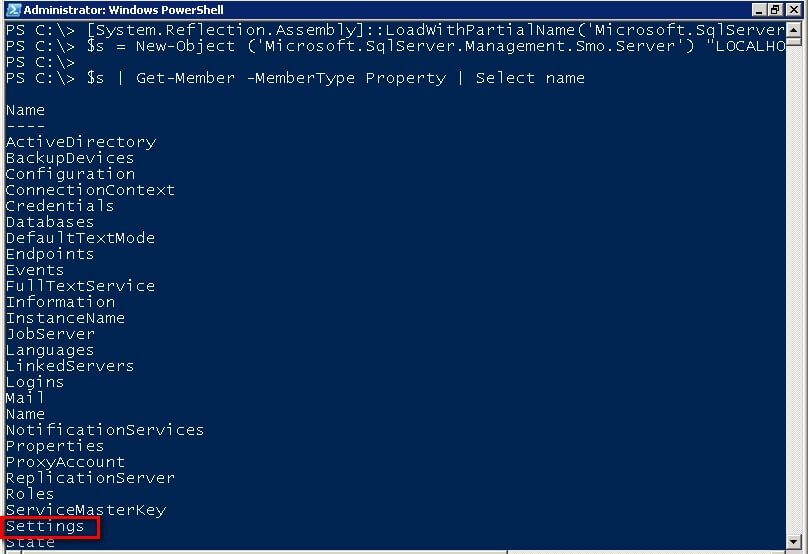Click the vertical scrollbar thumb

(x=794, y=42)
